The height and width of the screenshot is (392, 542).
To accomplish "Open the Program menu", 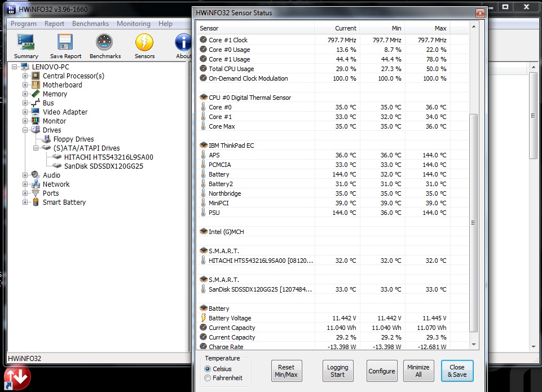I will click(x=24, y=24).
